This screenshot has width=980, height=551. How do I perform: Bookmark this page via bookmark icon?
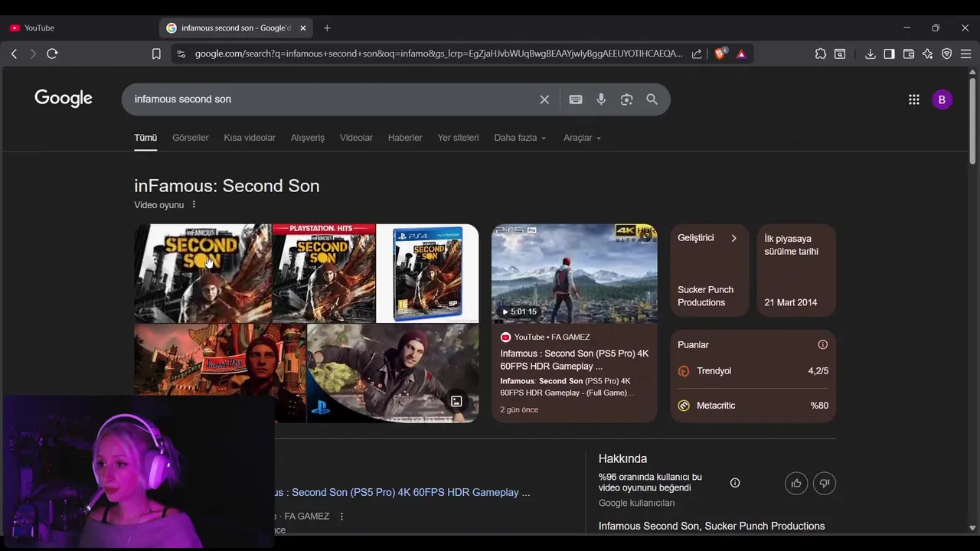[156, 54]
